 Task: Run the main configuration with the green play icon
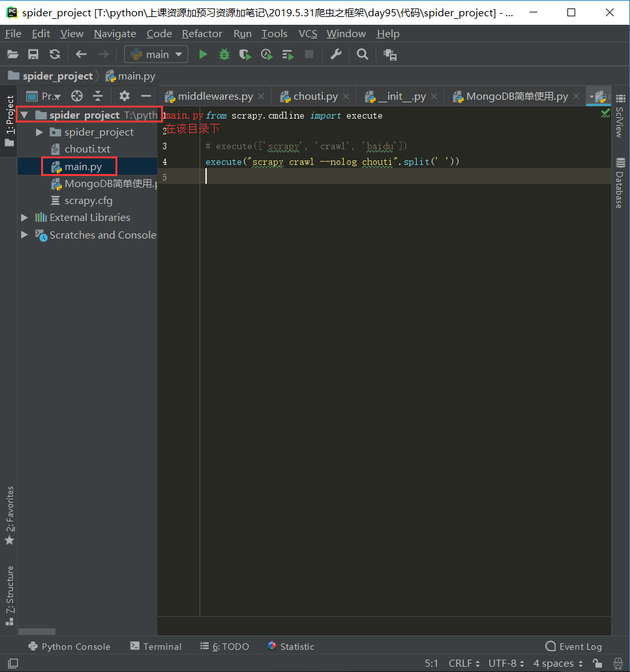click(203, 55)
